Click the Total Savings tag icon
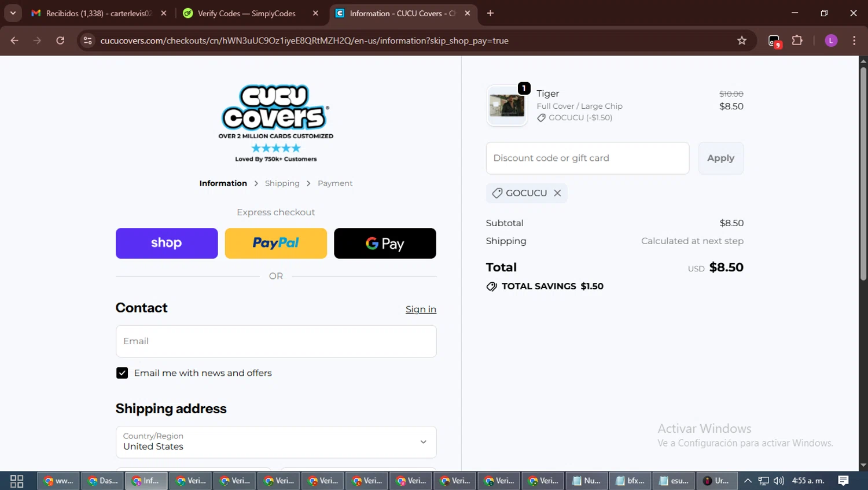868x490 pixels. point(492,286)
